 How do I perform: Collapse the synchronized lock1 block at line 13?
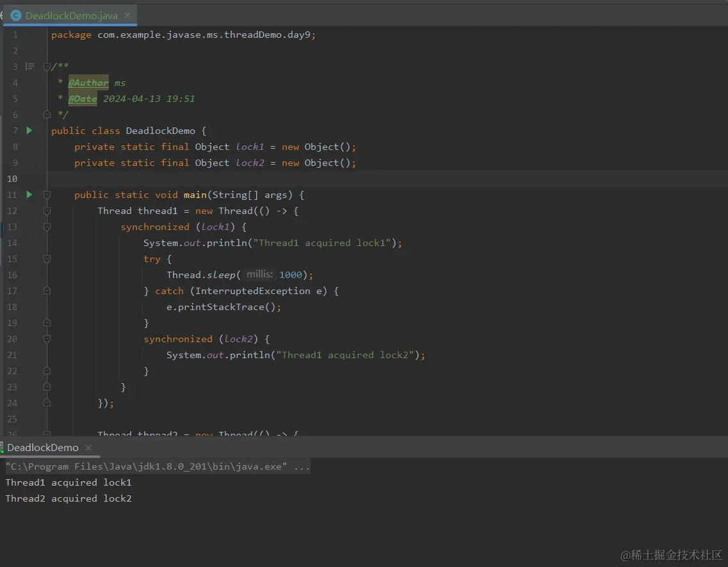coord(47,227)
